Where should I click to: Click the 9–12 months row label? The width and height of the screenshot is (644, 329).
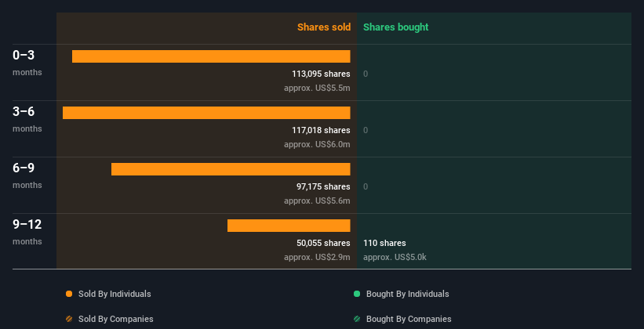point(27,232)
